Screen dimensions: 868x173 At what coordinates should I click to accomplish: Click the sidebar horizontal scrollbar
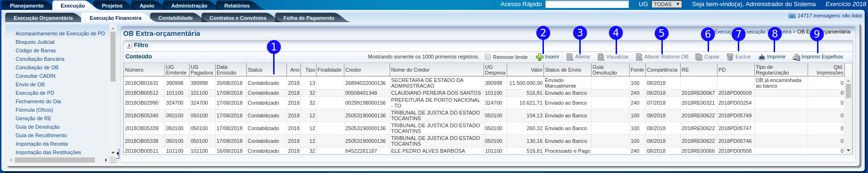pos(58,160)
